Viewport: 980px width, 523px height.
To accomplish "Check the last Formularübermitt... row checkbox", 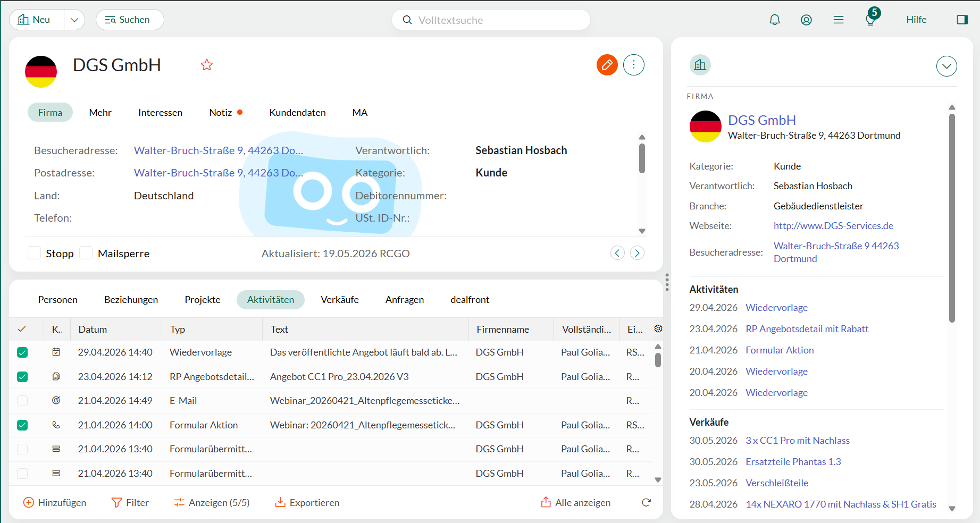I will click(x=22, y=473).
